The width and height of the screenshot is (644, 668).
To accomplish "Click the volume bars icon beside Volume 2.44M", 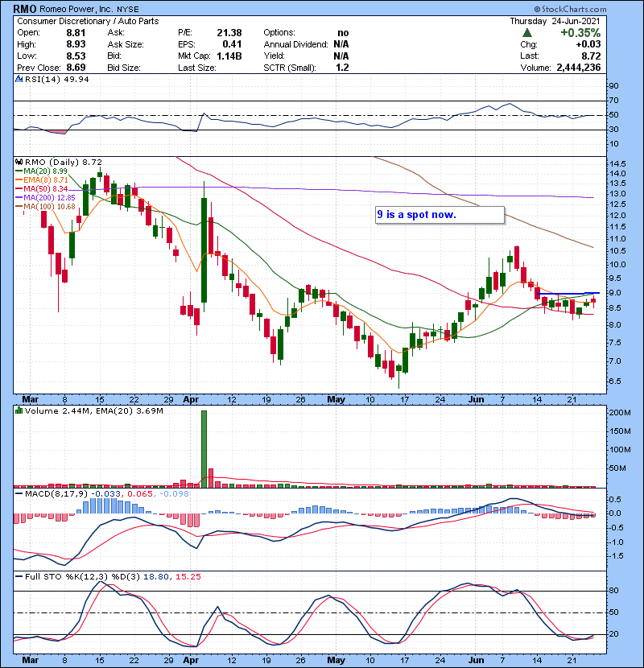I will (x=19, y=410).
